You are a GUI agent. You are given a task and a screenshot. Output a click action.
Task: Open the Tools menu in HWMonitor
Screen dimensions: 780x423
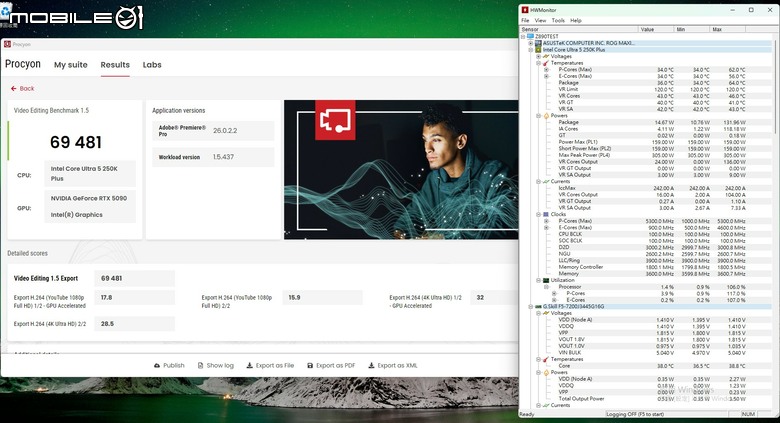coord(558,20)
